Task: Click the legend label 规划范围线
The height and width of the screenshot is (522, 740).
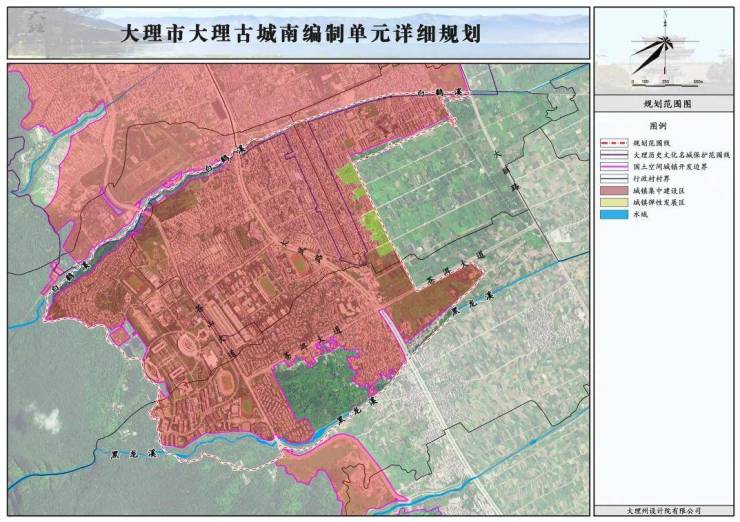Action: pos(651,143)
